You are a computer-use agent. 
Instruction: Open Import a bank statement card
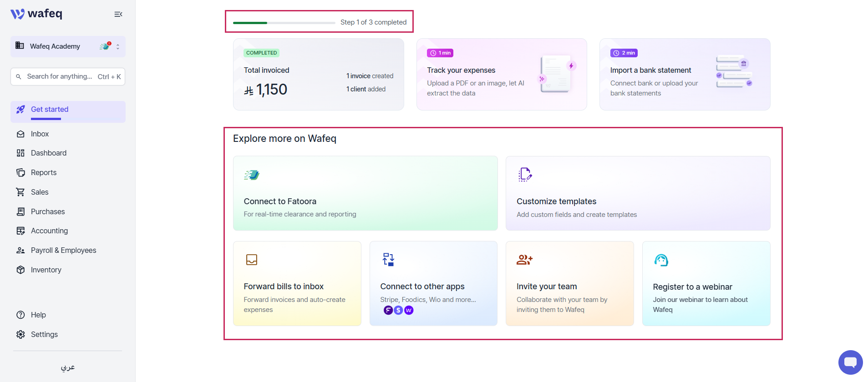coord(685,74)
